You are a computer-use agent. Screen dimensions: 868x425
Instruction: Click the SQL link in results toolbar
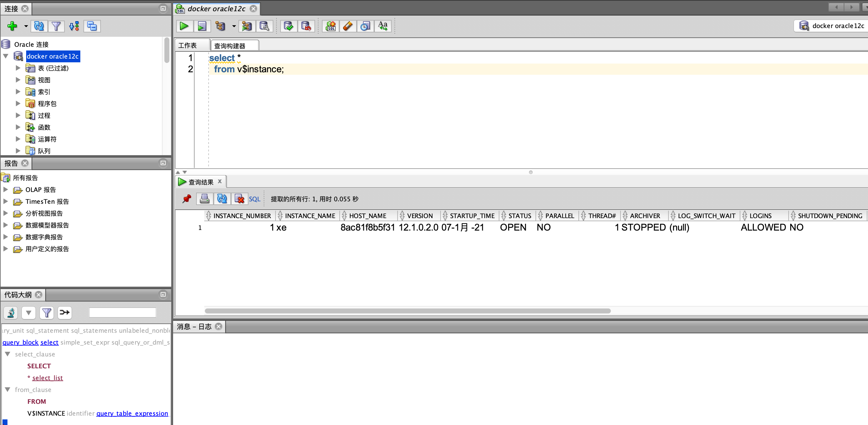[254, 199]
